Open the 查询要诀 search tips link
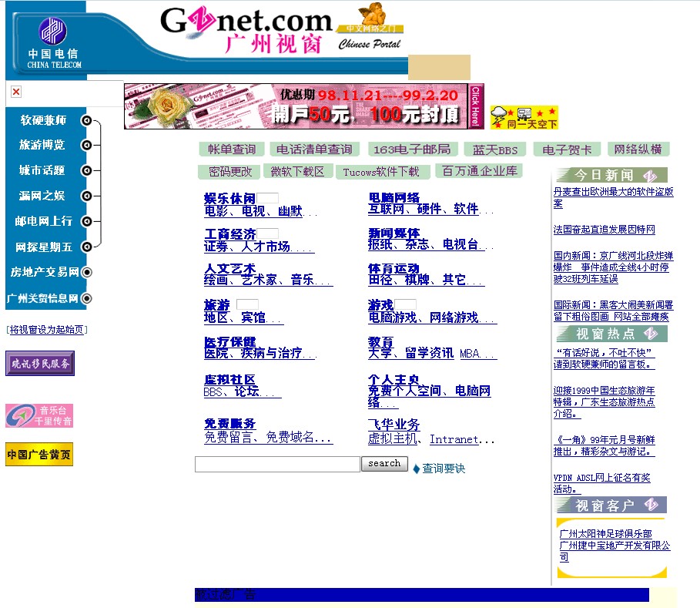The image size is (700, 608). [443, 469]
